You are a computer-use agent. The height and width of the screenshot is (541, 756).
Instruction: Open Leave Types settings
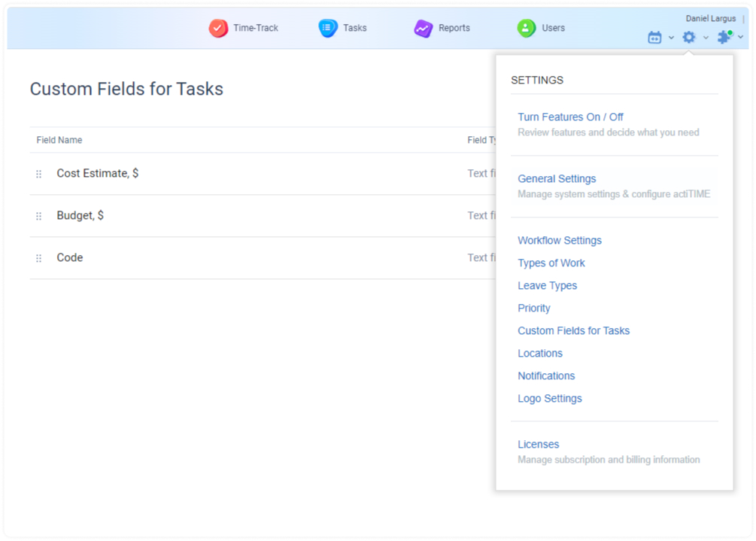547,286
